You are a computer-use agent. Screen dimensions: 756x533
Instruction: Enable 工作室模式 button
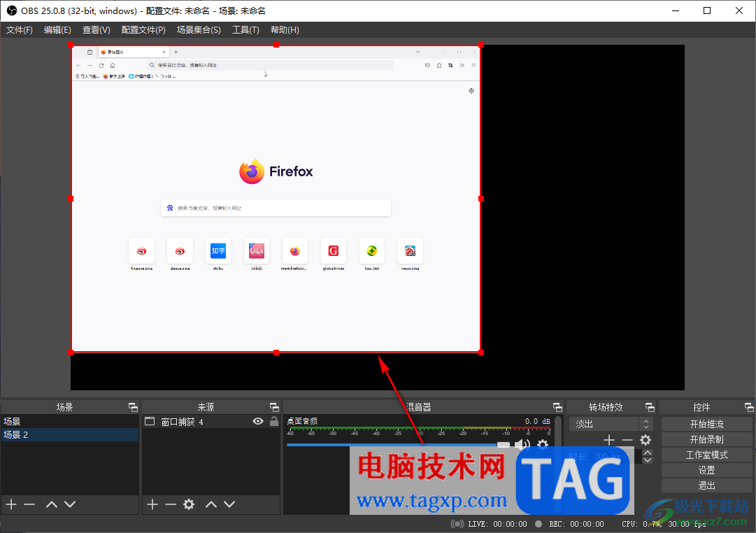point(707,455)
